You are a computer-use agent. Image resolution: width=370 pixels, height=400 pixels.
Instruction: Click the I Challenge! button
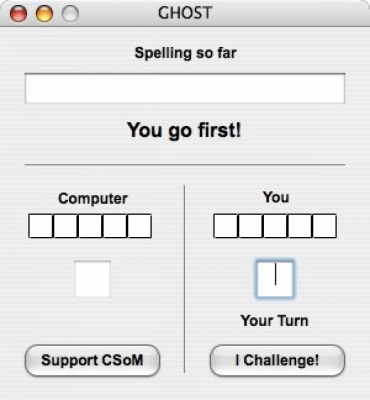pos(277,361)
